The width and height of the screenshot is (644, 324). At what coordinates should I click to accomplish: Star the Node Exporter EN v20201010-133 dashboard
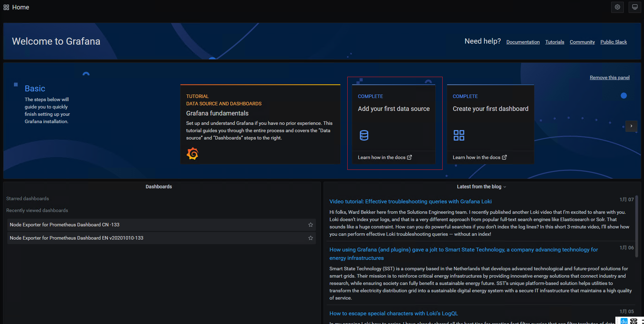coord(310,238)
